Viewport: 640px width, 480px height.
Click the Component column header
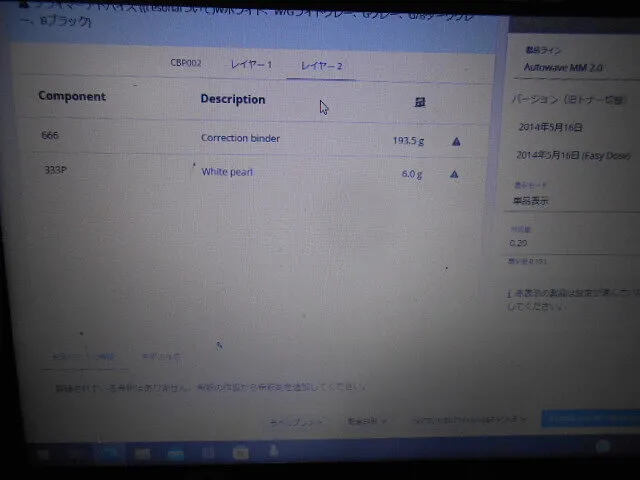[72, 97]
